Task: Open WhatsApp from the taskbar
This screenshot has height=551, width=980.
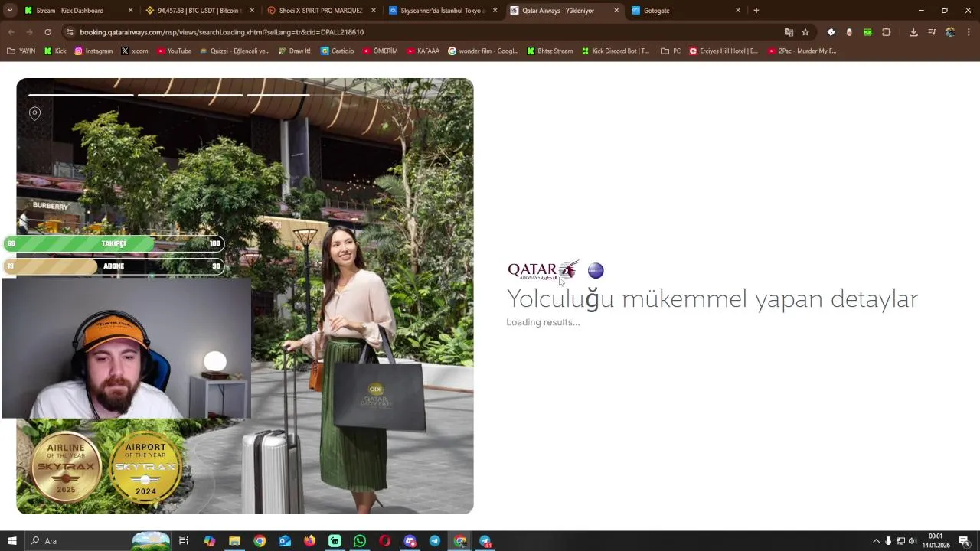Action: [x=360, y=541]
